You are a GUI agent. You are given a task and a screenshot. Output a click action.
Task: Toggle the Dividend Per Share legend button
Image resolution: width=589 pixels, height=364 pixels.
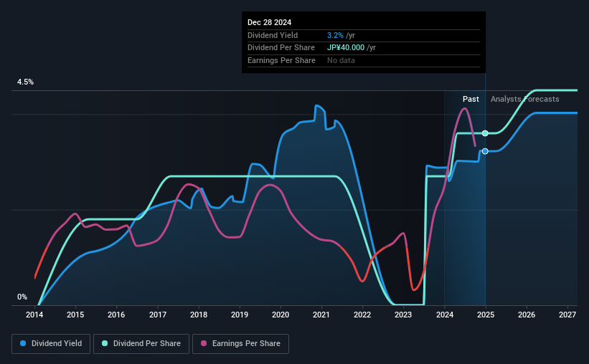tap(141, 344)
